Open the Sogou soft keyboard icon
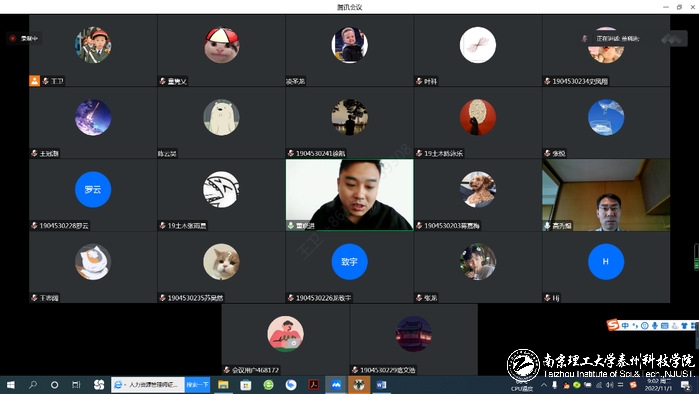The width and height of the screenshot is (699, 394). coord(665,326)
